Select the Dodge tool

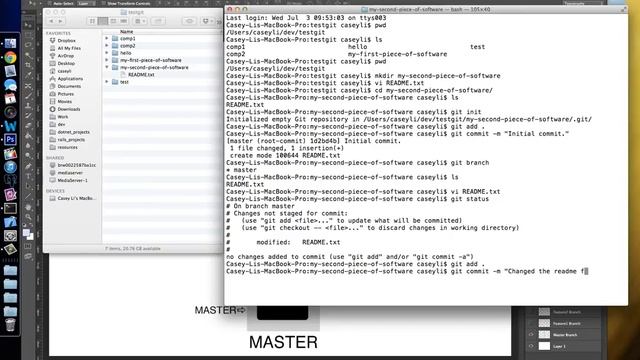pyautogui.click(x=29, y=156)
